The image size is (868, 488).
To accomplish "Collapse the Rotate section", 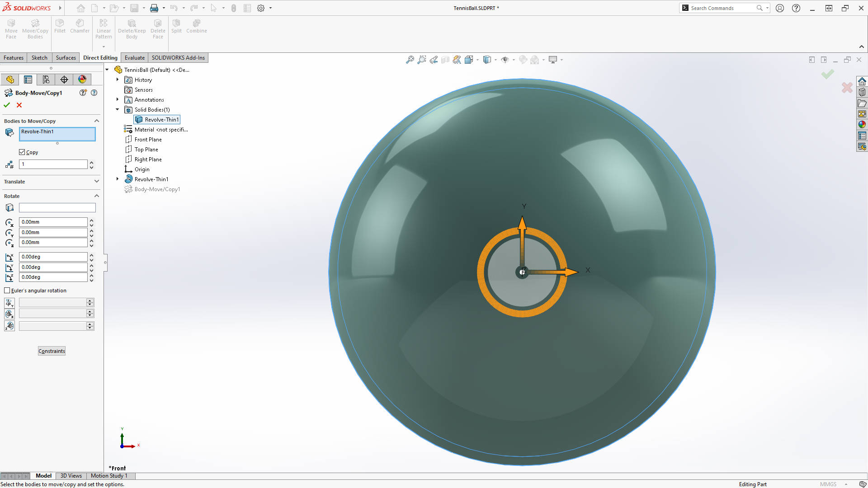I will [x=96, y=196].
